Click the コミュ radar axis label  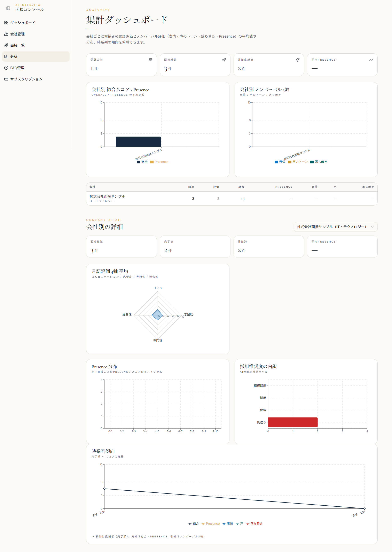click(x=158, y=288)
